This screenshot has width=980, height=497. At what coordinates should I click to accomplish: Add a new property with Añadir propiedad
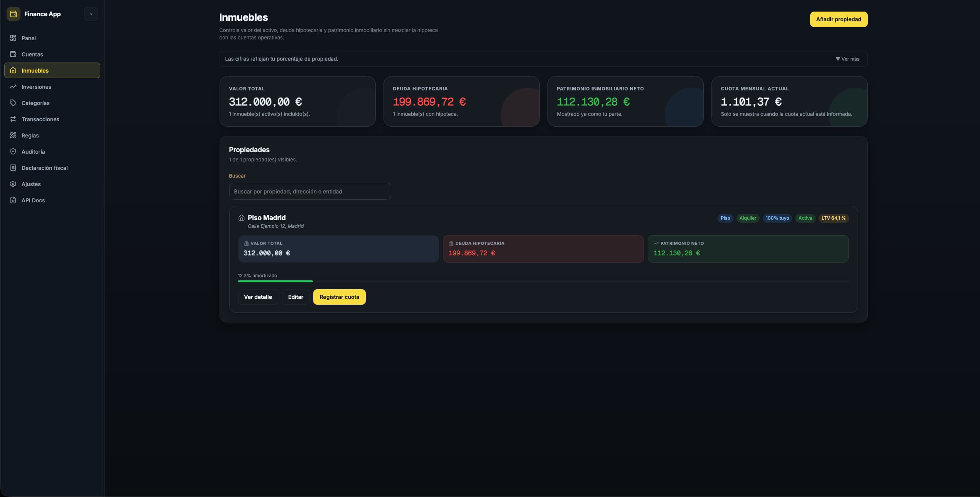point(838,19)
